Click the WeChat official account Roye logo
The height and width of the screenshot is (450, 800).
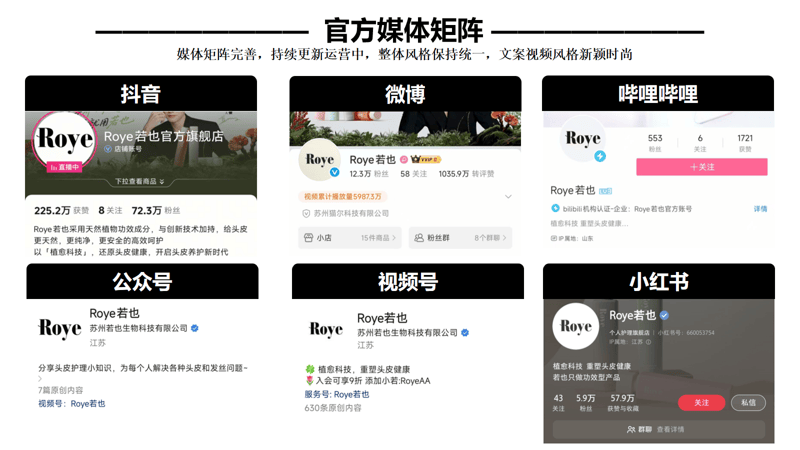pos(59,328)
